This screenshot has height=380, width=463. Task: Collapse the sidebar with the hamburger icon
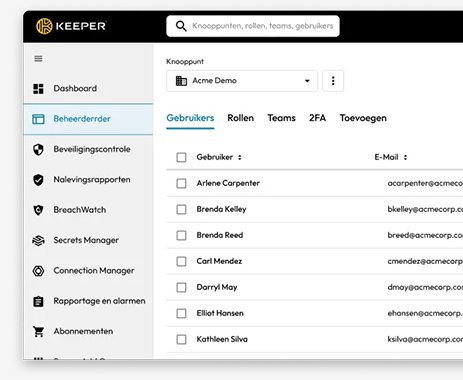(x=38, y=59)
